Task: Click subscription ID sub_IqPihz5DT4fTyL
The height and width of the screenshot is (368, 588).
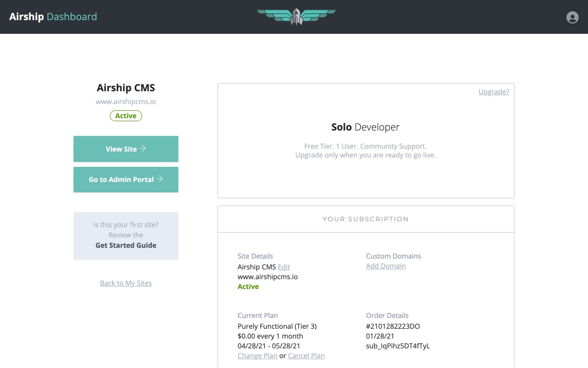Action: pyautogui.click(x=398, y=346)
